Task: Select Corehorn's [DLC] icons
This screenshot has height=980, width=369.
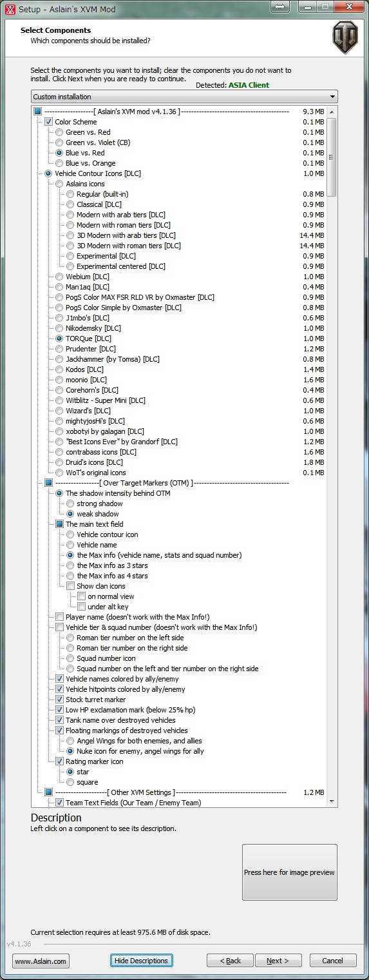Action: (x=59, y=390)
